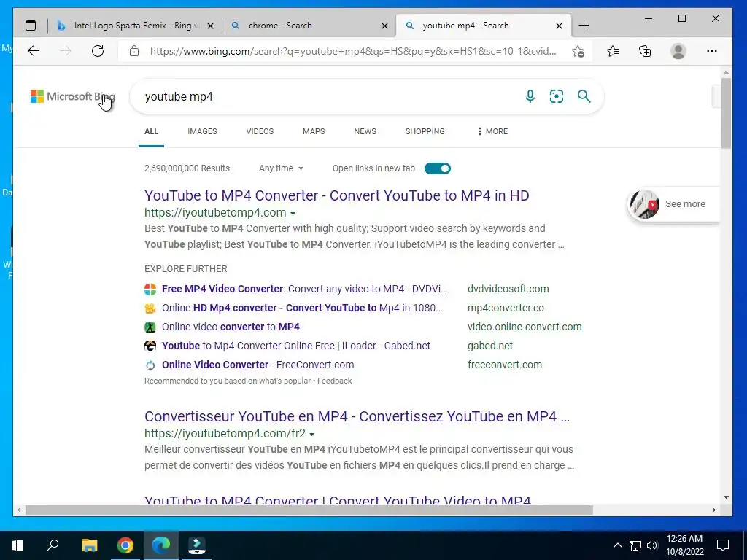
Task: Open Collections icon in toolbar
Action: [x=645, y=51]
